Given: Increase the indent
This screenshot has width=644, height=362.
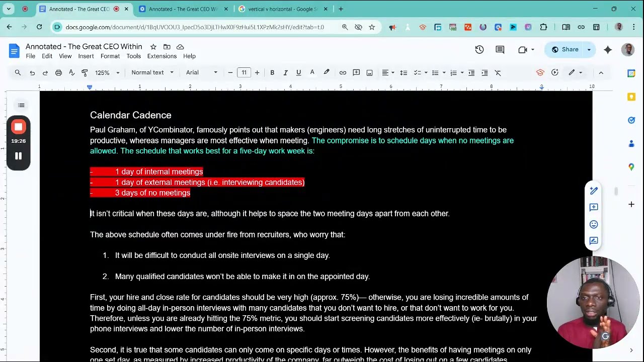Looking at the screenshot, I should click(x=485, y=73).
